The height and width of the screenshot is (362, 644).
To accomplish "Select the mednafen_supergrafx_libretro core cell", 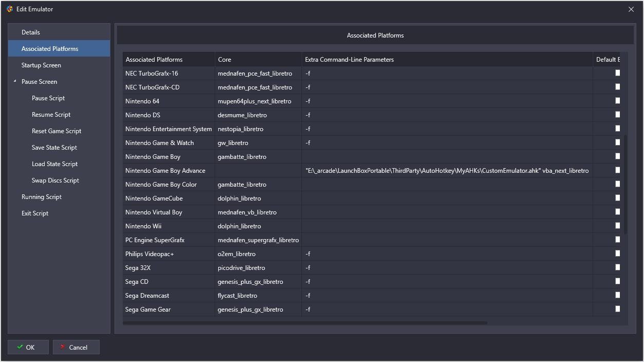I will pos(258,240).
